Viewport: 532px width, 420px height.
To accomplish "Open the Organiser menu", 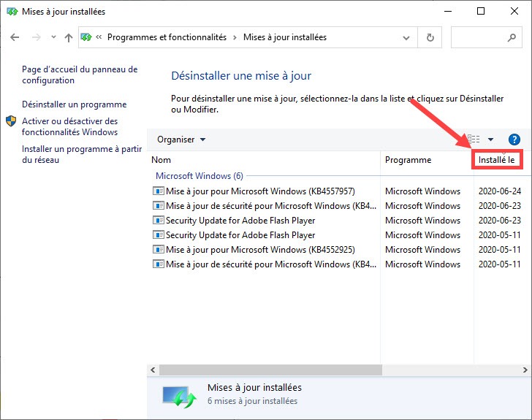I will point(181,140).
